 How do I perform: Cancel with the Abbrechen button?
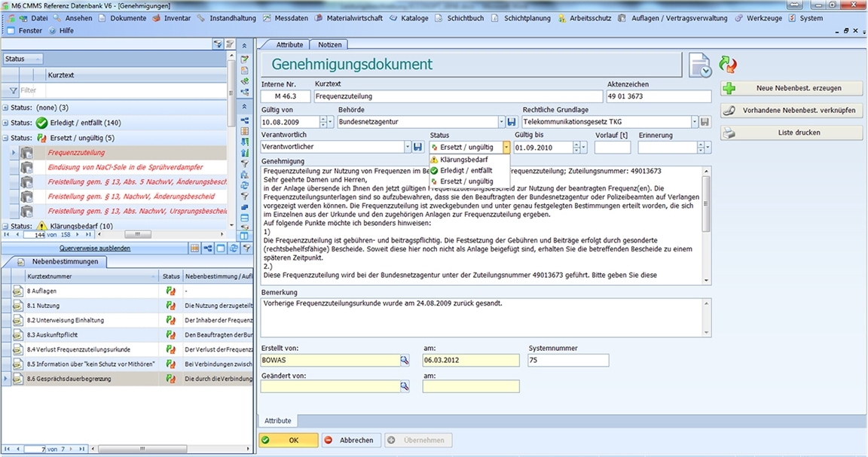pyautogui.click(x=351, y=440)
